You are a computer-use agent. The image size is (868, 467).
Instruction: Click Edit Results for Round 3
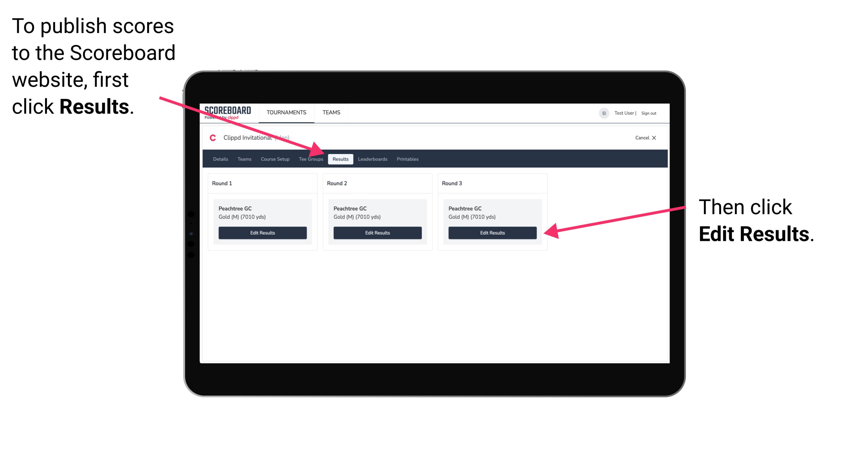tap(492, 232)
